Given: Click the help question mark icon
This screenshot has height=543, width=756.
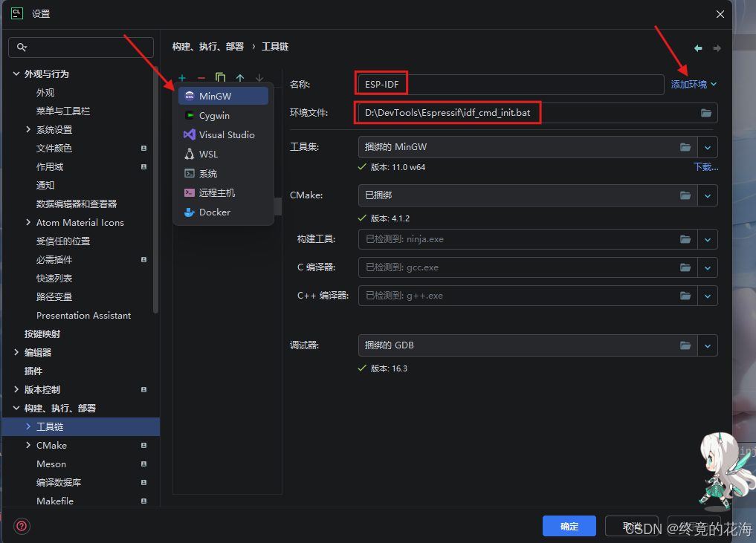Looking at the screenshot, I should [22, 526].
